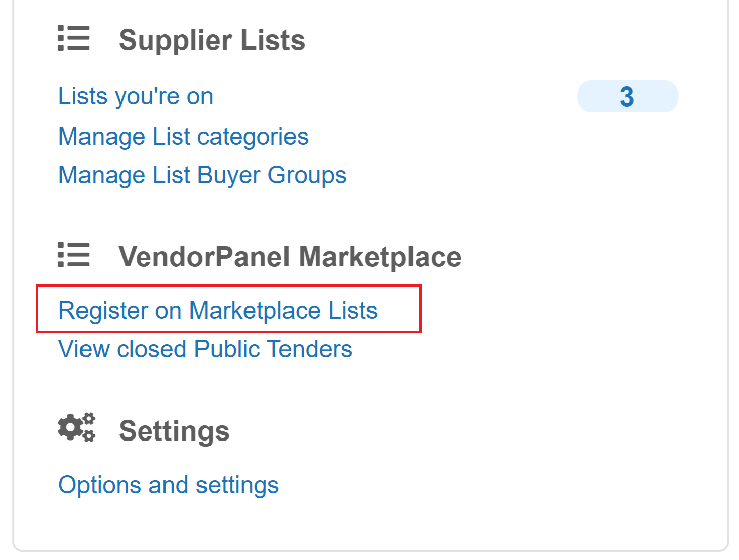Click the Supplier Lists heading
The image size is (739, 560).
212,40
